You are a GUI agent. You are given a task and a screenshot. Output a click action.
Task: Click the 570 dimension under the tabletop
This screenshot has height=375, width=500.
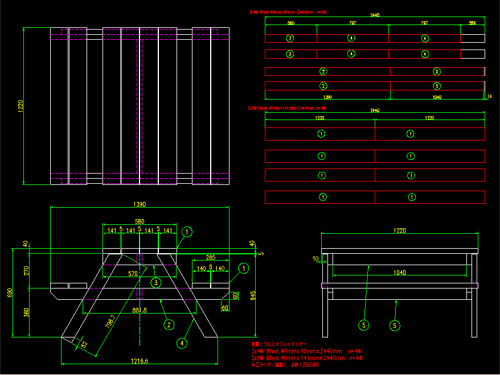click(x=133, y=274)
